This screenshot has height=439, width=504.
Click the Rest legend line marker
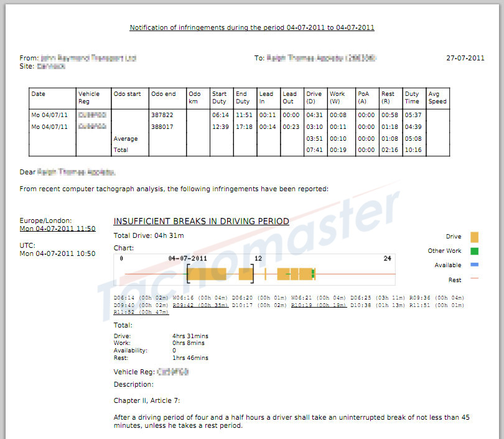pos(475,279)
